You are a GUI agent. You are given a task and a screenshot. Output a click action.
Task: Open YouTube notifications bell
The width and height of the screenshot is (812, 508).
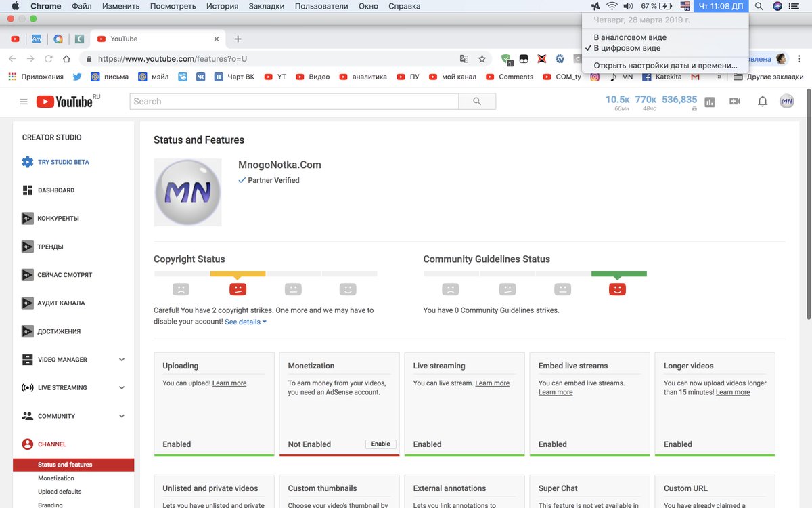click(763, 102)
